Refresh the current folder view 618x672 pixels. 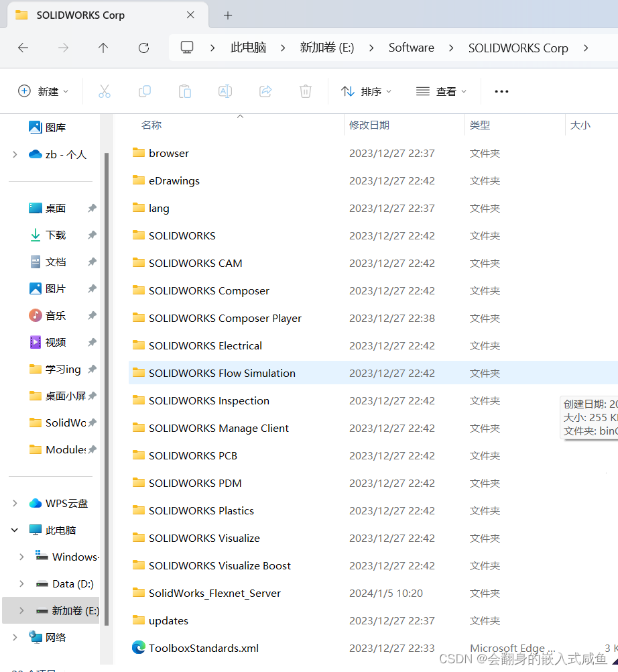tap(143, 48)
